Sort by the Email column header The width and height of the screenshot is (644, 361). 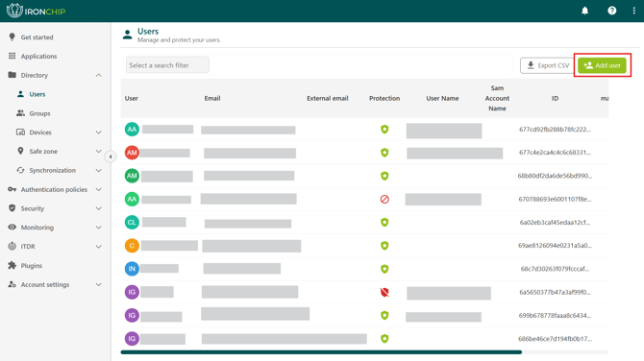click(212, 98)
